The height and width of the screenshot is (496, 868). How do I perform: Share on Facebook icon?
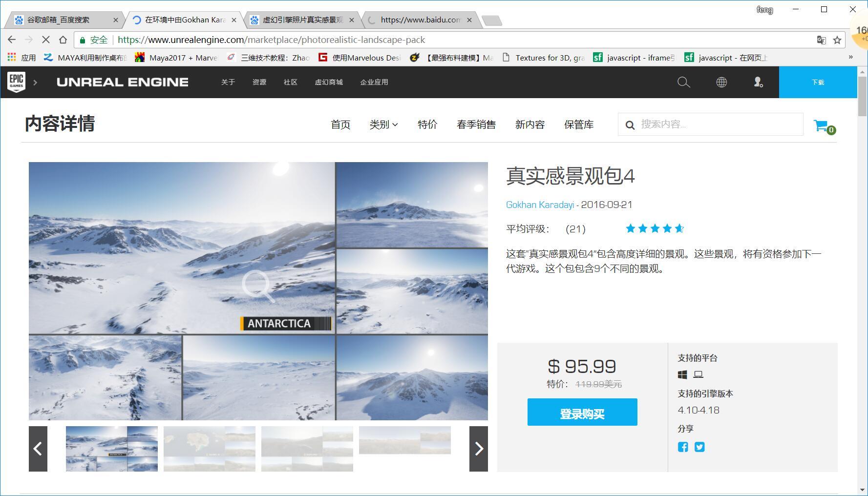pos(683,447)
